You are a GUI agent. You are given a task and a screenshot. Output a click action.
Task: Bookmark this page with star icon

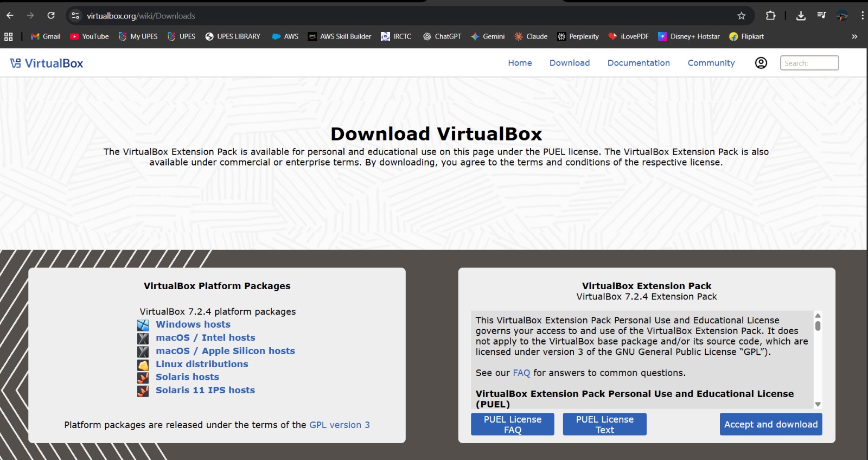tap(742, 16)
